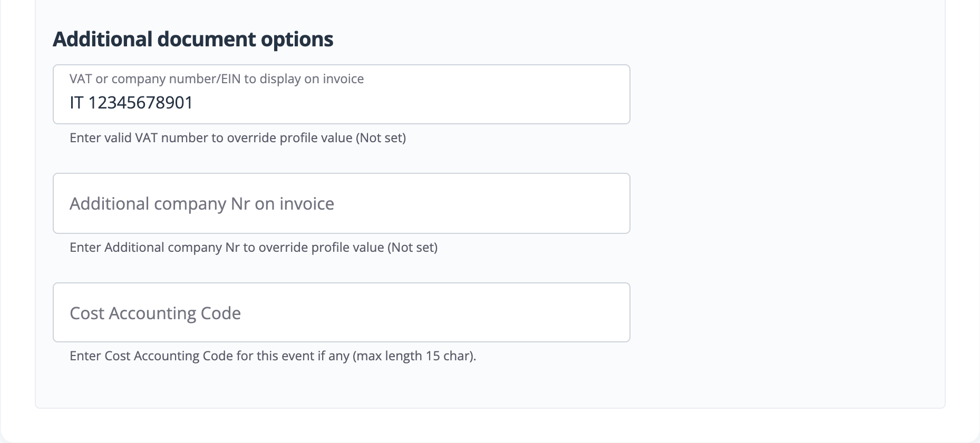Click the Additional document options heading

193,38
